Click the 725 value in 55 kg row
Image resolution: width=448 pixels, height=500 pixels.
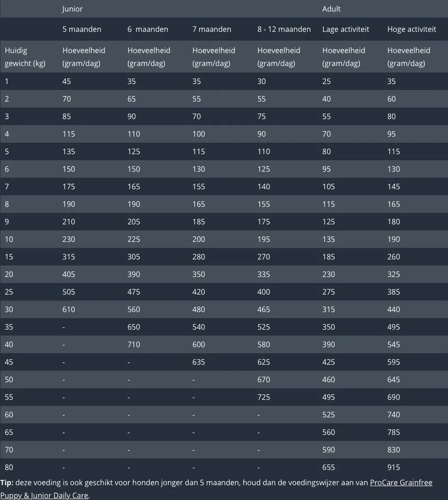point(264,397)
